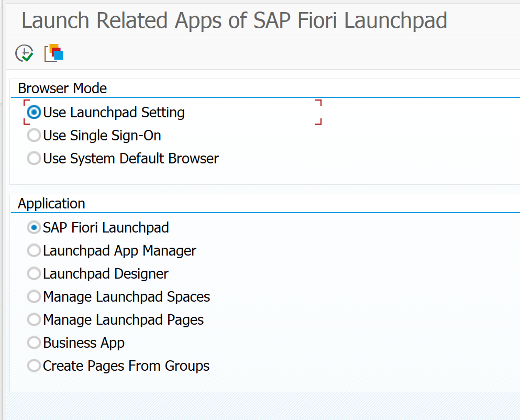The height and width of the screenshot is (420, 520).
Task: Enable Use Single Sign-On browser mode
Action: point(33,135)
